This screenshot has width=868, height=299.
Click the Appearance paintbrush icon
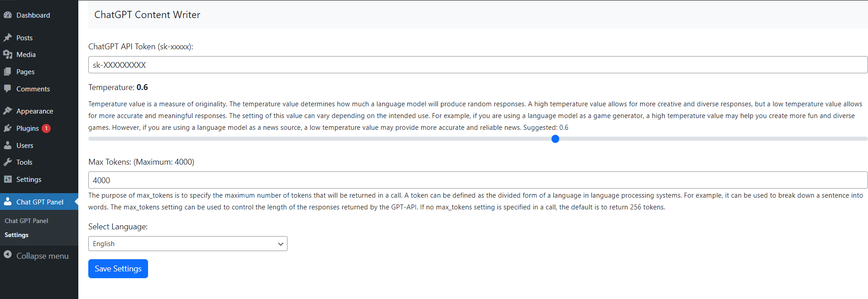coord(7,111)
